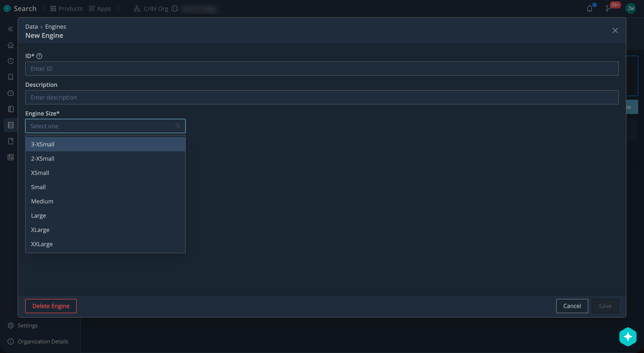The image size is (644, 353).
Task: Choose Medium engine size
Action: [x=105, y=201]
